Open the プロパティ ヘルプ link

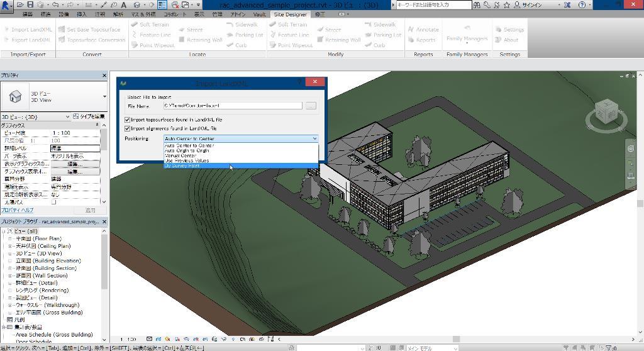tap(17, 210)
